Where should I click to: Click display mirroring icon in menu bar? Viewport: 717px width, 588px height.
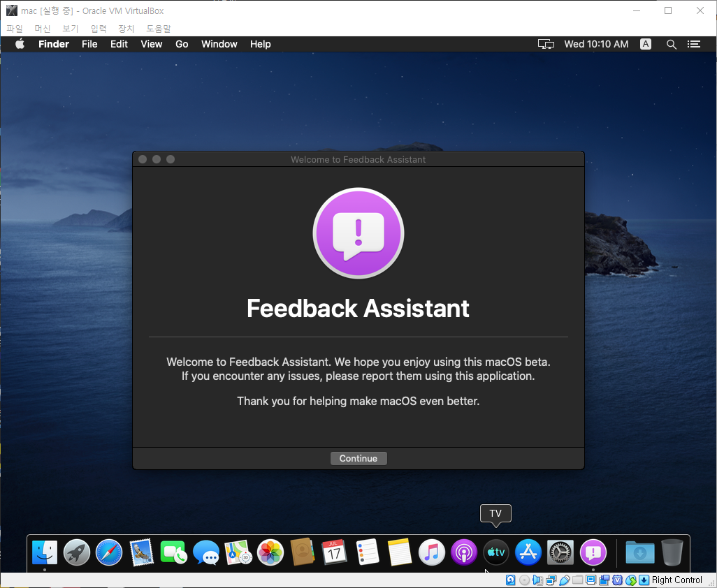pyautogui.click(x=546, y=44)
